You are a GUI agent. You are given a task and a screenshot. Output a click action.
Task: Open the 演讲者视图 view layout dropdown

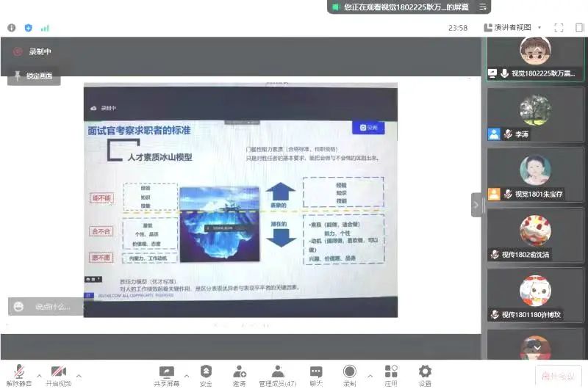(512, 28)
